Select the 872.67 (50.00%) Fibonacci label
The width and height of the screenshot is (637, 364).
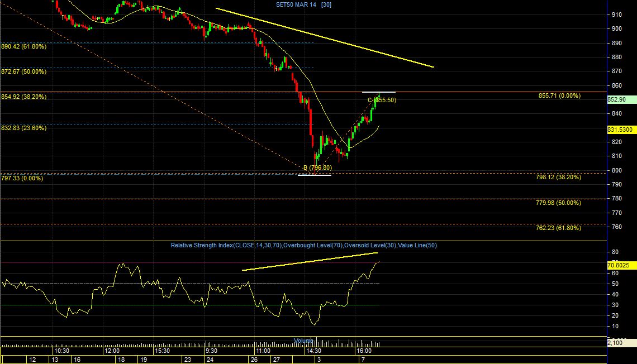pos(24,72)
